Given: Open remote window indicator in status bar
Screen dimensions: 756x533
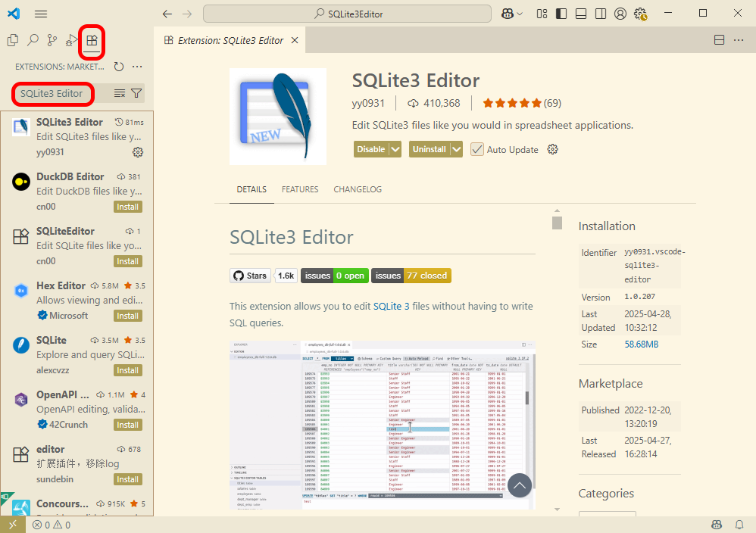Looking at the screenshot, I should tap(13, 525).
